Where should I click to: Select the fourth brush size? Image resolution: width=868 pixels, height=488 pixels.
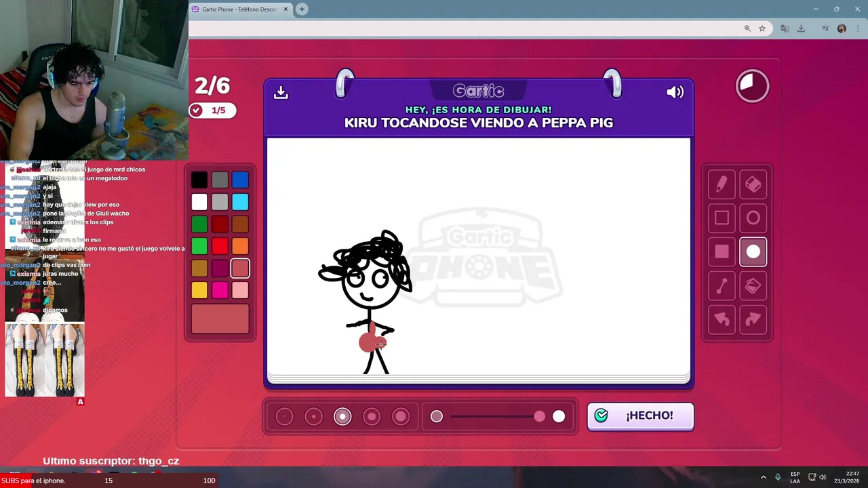(x=372, y=416)
